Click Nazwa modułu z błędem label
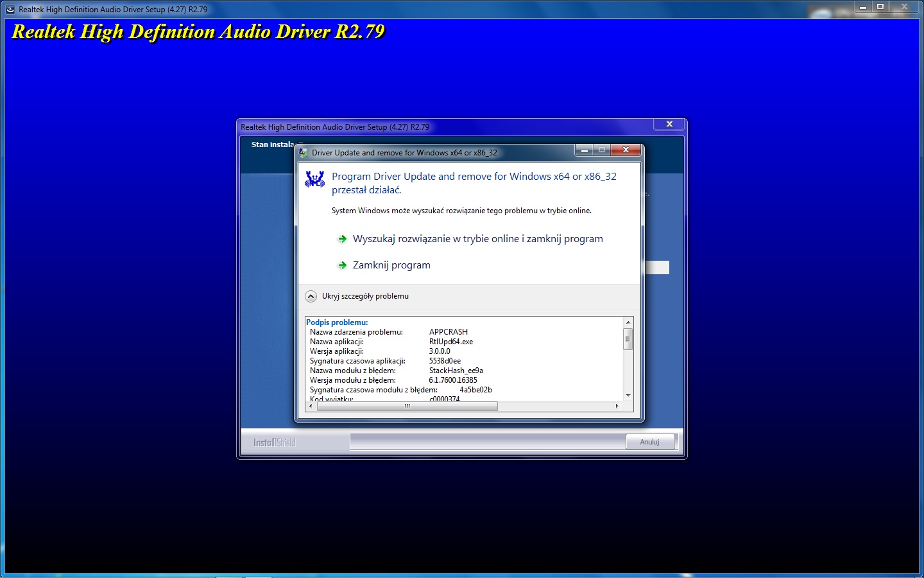 point(353,371)
